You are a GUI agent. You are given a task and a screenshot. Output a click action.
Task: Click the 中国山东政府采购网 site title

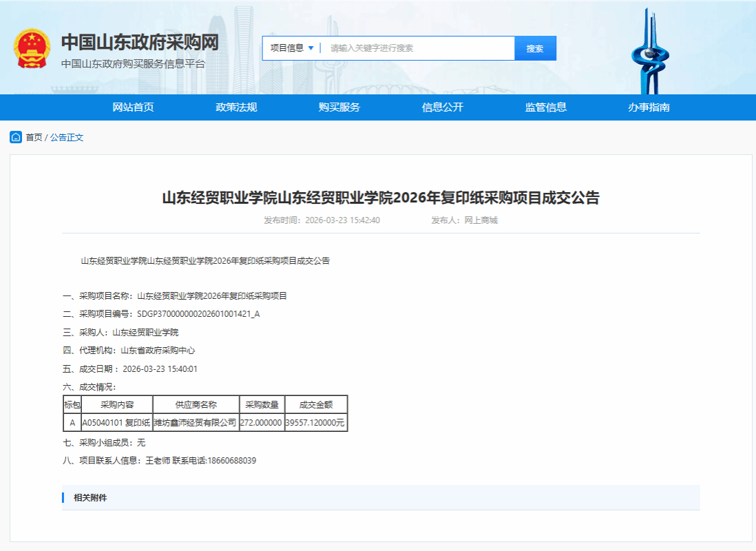[140, 43]
